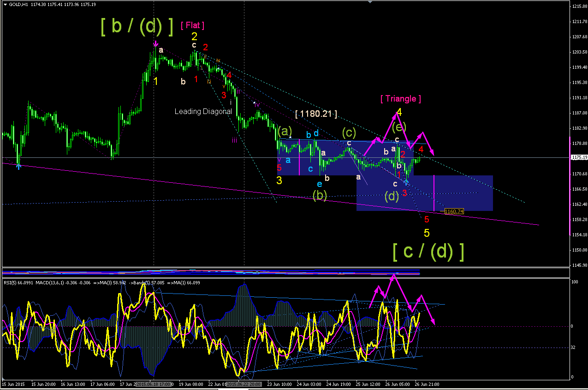Click the 'Leading Diagonal' annotation
The width and height of the screenshot is (588, 390).
tap(203, 111)
